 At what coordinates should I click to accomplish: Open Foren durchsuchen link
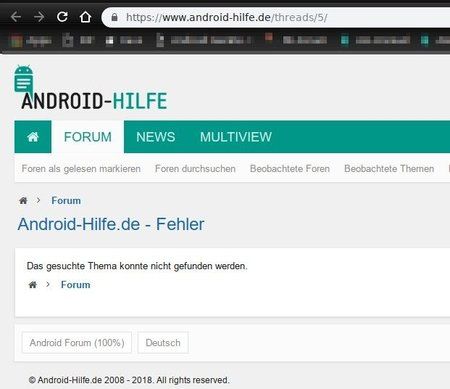pyautogui.click(x=195, y=169)
